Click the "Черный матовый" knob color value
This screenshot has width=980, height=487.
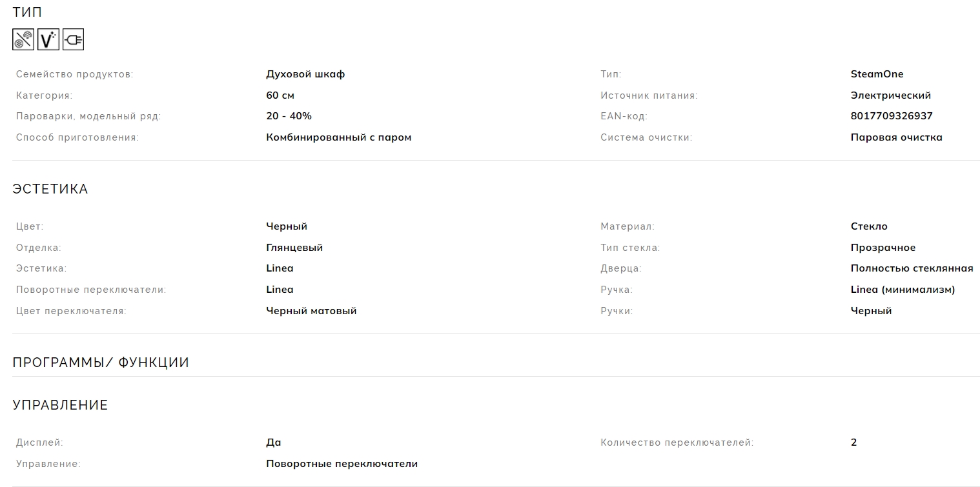click(x=311, y=311)
